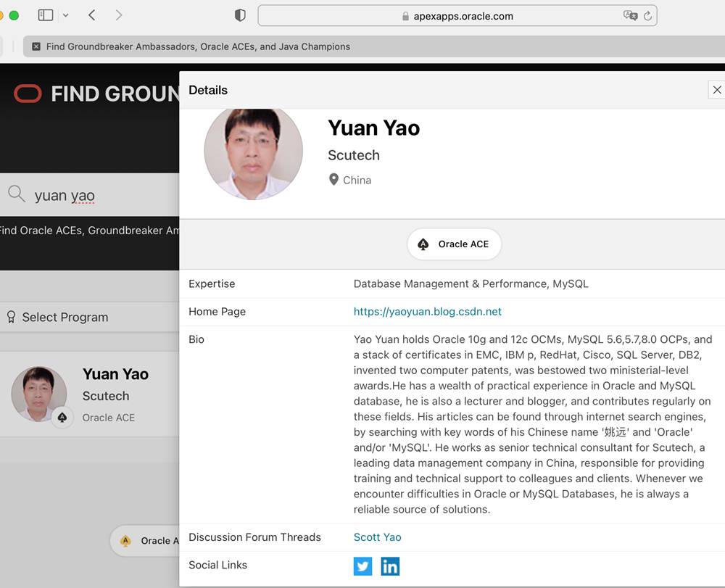Click the red Oracle logo
This screenshot has width=725, height=588.
click(x=28, y=94)
